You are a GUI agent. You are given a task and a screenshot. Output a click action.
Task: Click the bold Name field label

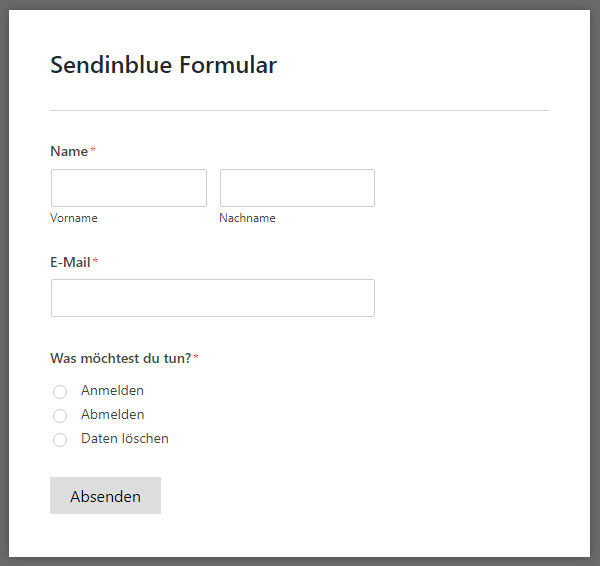[x=69, y=152]
